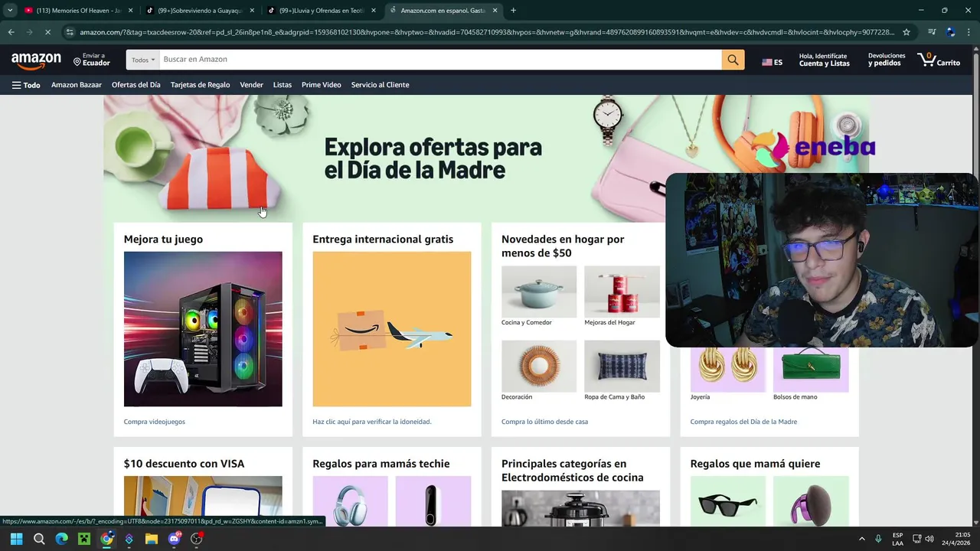Open a new browser tab
Viewport: 980px width, 551px height.
(x=513, y=11)
